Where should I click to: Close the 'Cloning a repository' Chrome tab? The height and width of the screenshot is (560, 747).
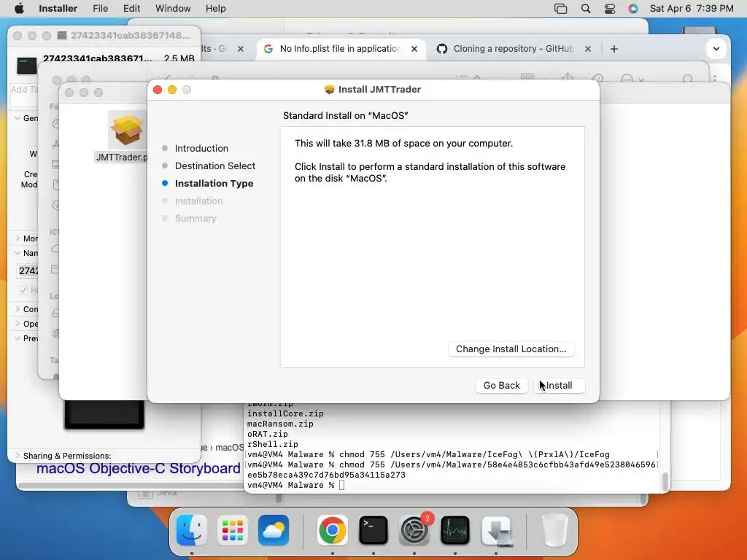588,49
